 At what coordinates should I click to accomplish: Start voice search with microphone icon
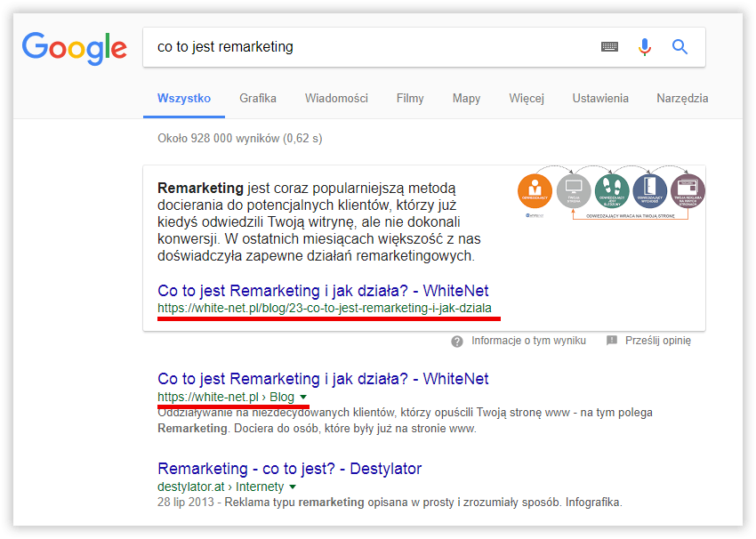(645, 47)
